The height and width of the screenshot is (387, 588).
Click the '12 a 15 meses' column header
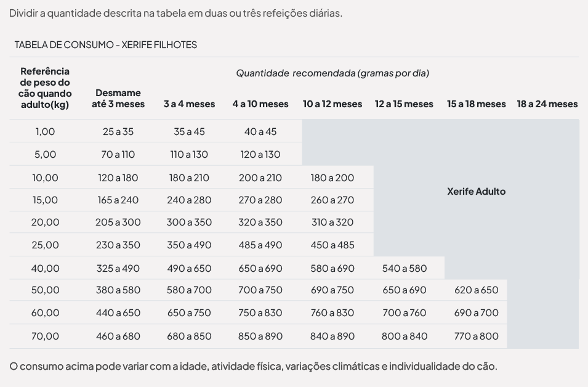404,104
